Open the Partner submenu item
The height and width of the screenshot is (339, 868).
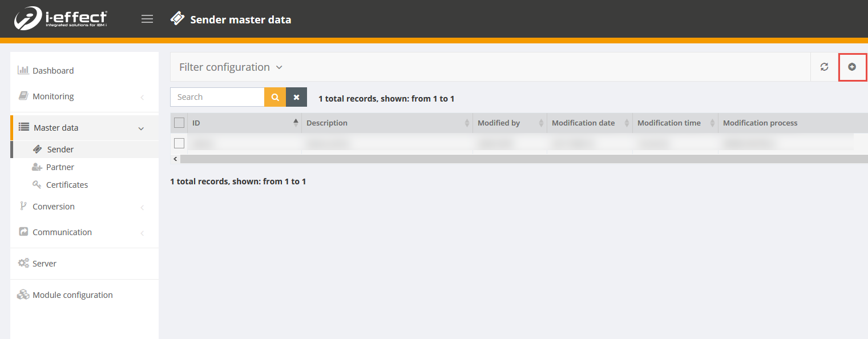(x=60, y=167)
